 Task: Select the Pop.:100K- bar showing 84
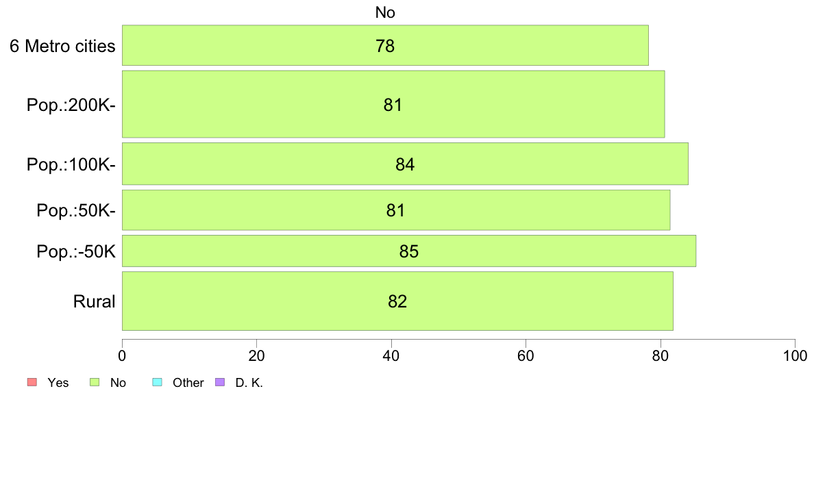[x=405, y=164]
